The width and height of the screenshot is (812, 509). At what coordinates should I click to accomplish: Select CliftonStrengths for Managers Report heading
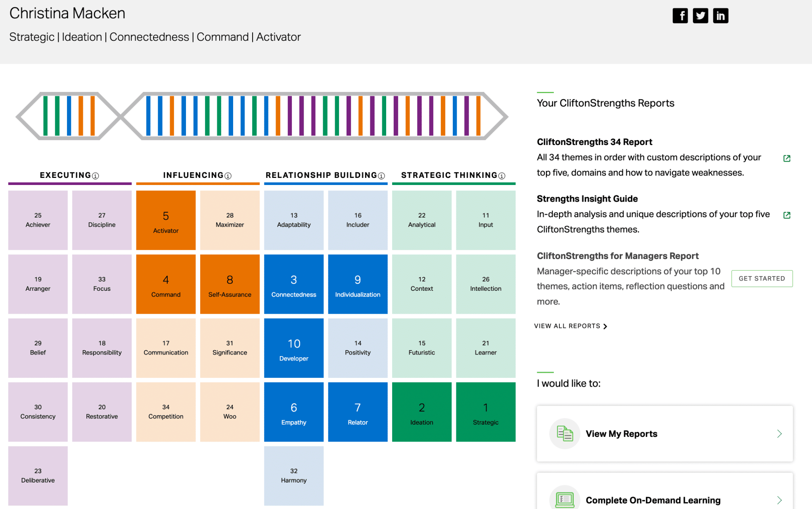pos(617,256)
